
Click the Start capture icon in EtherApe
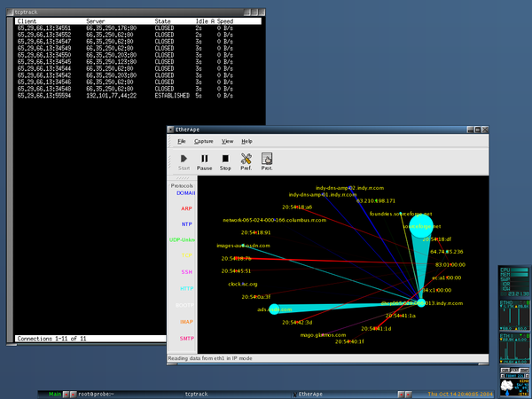pos(184,162)
